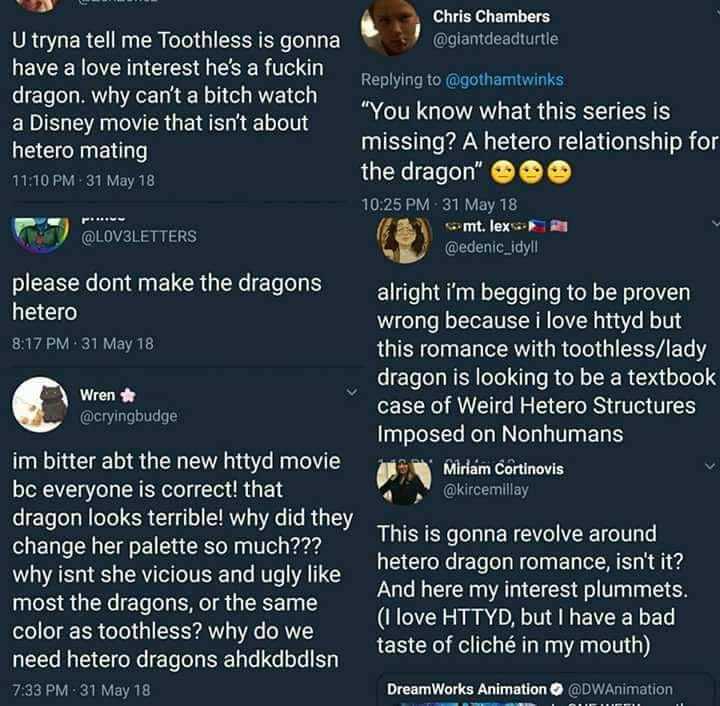Open Wren's cat avatar
720x706 pixels.
[x=40, y=404]
